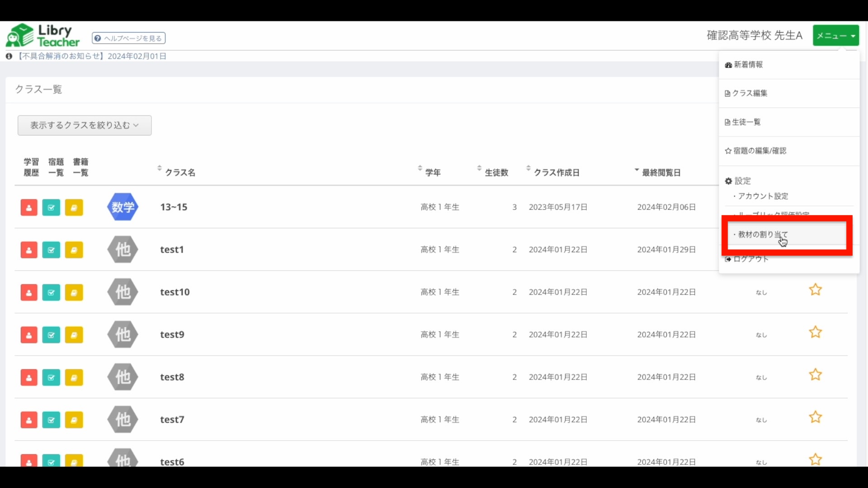Click the Libry Teacher logo
The width and height of the screenshot is (868, 488).
[x=42, y=34]
